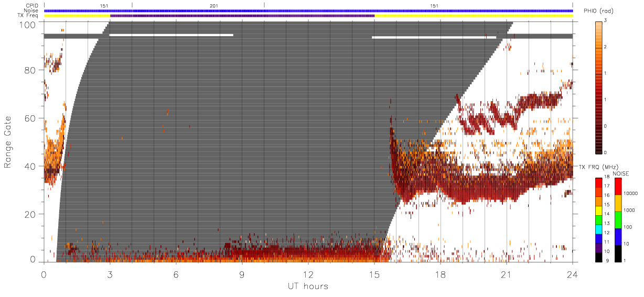644x297 pixels.
Task: Click TX FRQ legend value "14"
Action: coord(607,214)
